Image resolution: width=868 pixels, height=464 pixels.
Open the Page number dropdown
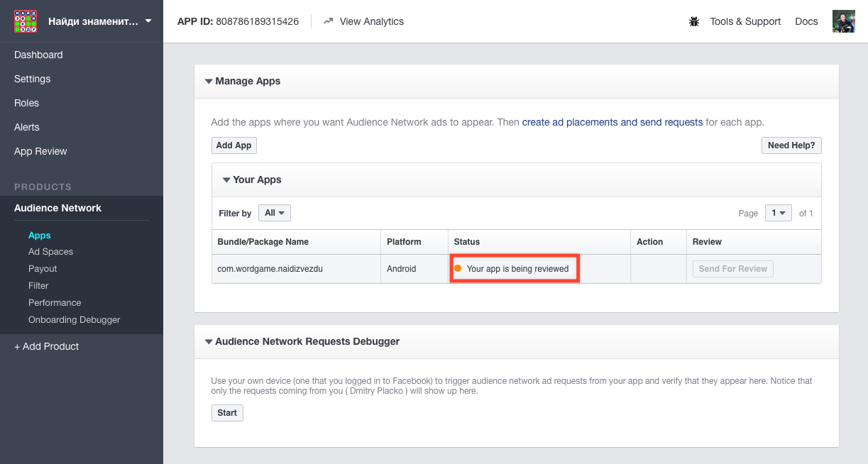[778, 213]
